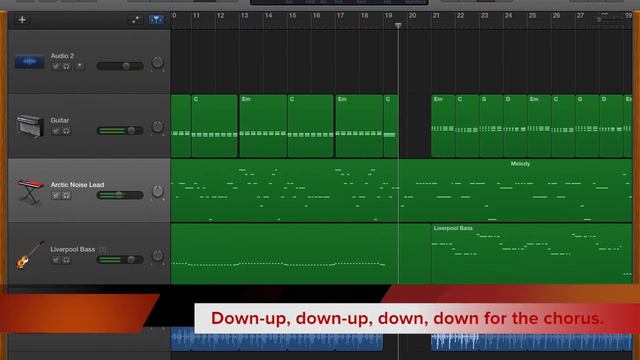Screen dimensions: 640x360
Task: Select the Guitar C region at bar 11
Action: tap(214, 126)
